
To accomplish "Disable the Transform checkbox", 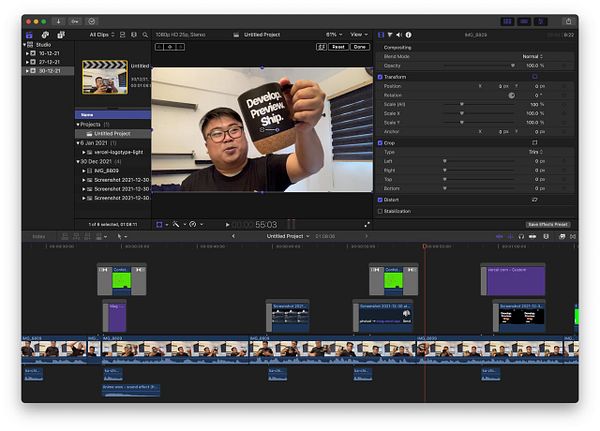I will [x=380, y=76].
